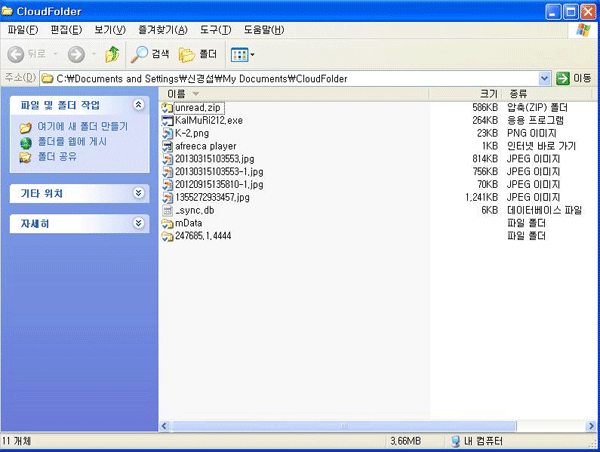Click the folder sharing icon

click(x=25, y=157)
